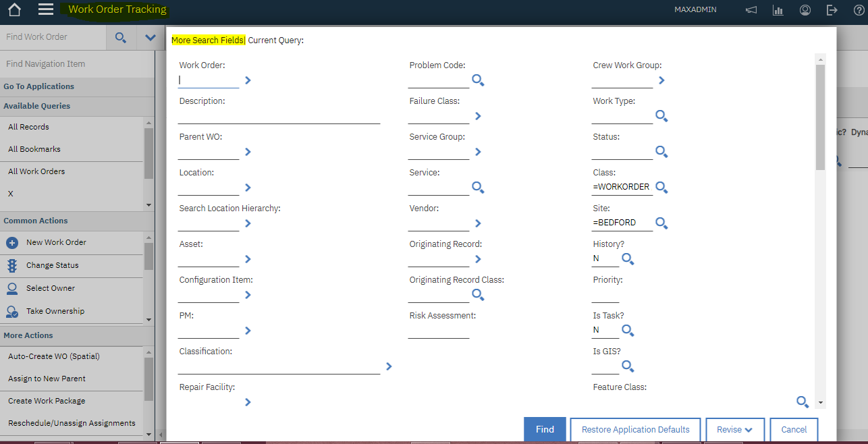Viewport: 868px width, 444px height.
Task: Click the Find button
Action: click(x=544, y=429)
